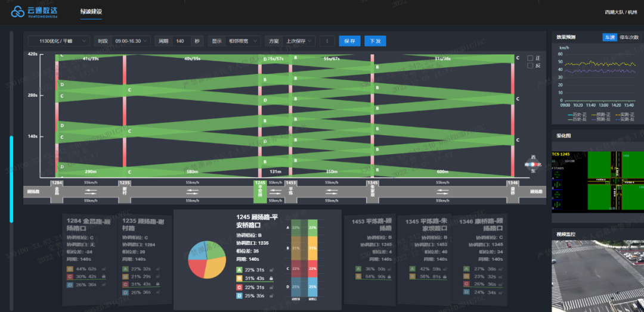Select highlighted 1245 平安桥 intersection on road map

(261, 191)
